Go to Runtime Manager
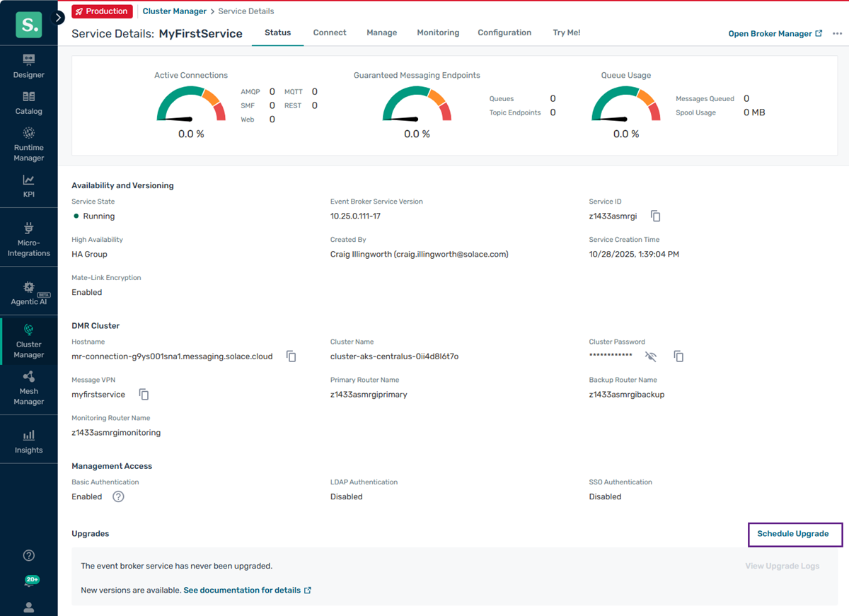Image resolution: width=849 pixels, height=616 pixels. (28, 144)
